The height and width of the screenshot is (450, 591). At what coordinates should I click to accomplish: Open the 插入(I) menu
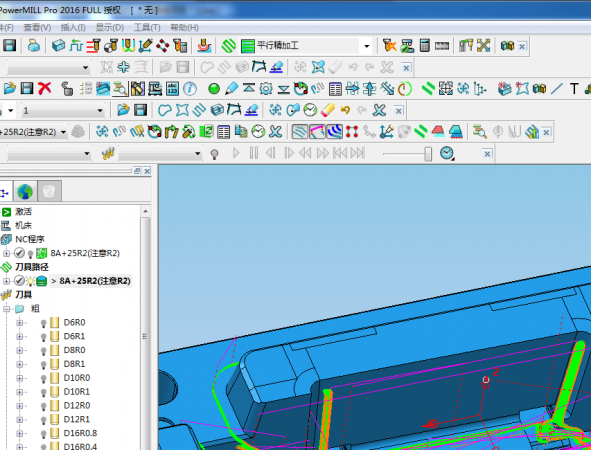coord(73,28)
